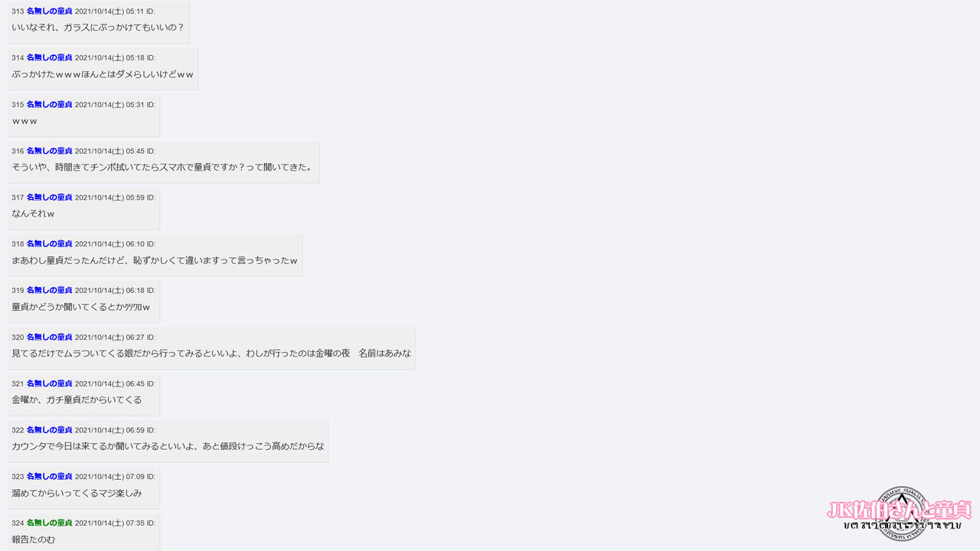Select the blue username on post 320
The width and height of the screenshot is (980, 551).
pos(50,337)
